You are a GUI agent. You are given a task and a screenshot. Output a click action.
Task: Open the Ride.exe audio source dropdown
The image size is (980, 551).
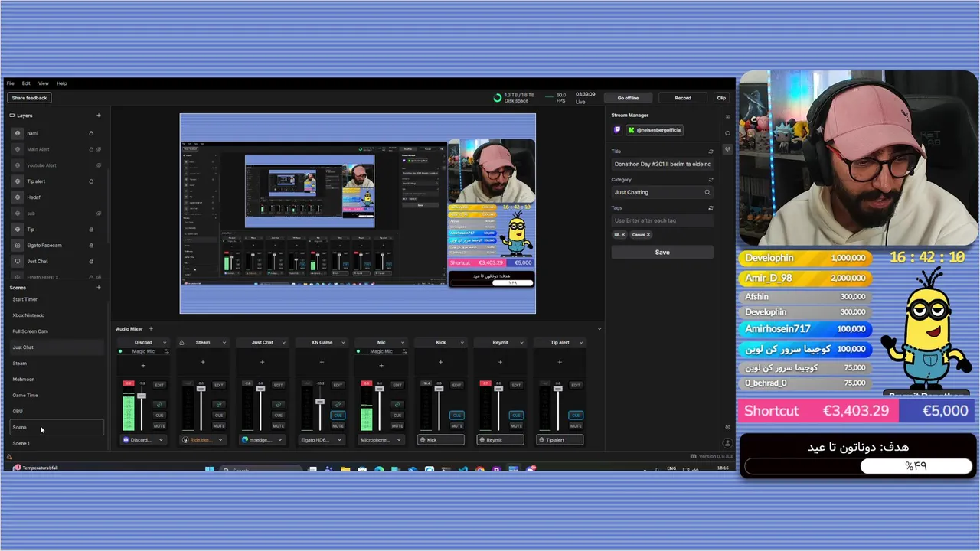tap(203, 440)
